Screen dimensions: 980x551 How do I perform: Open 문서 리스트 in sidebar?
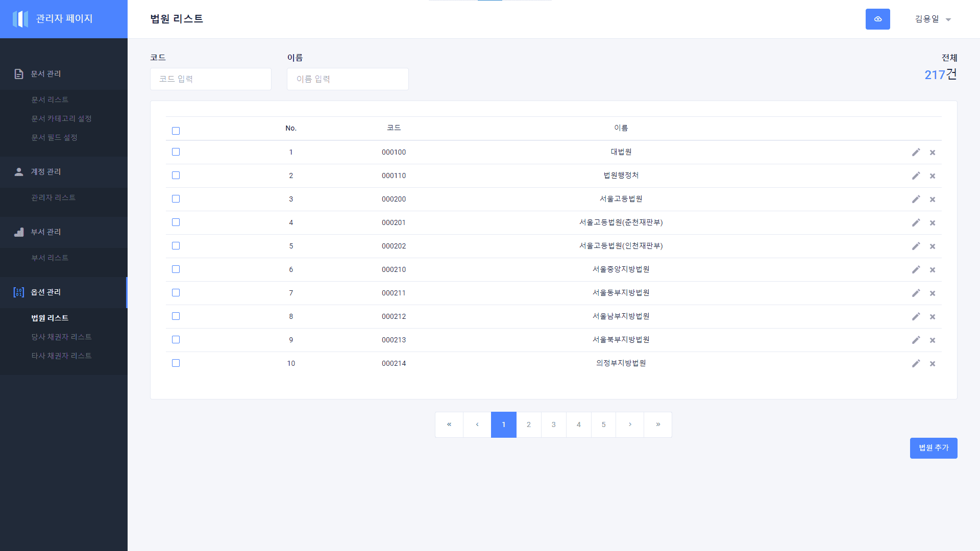[x=50, y=99]
